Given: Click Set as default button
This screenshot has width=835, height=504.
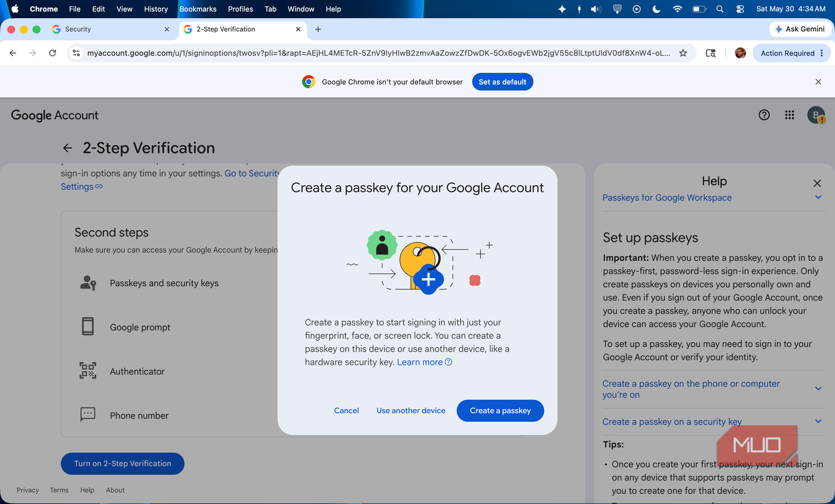Looking at the screenshot, I should coord(502,82).
